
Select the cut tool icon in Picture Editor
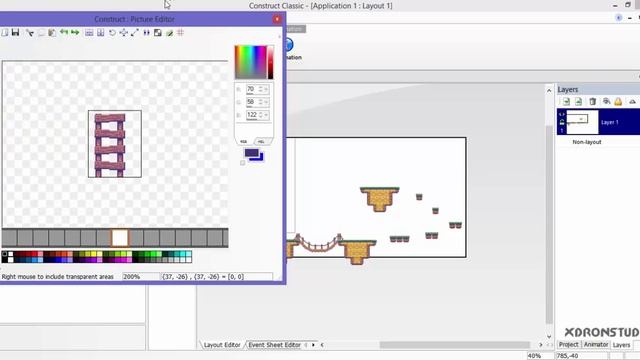pos(30,33)
